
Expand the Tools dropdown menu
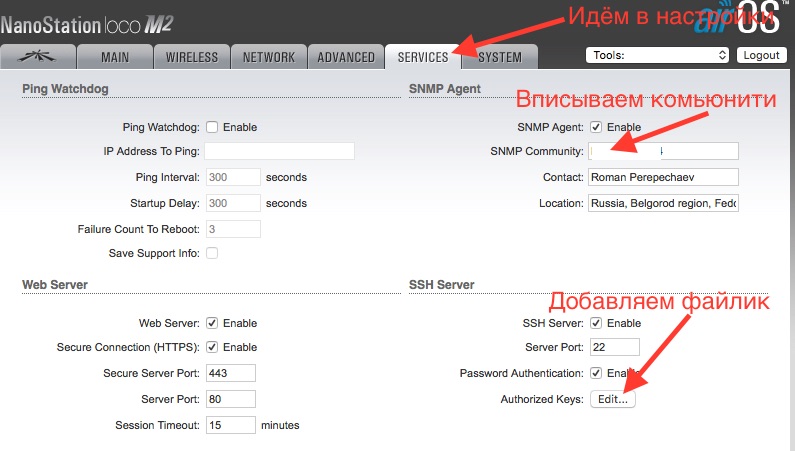[657, 56]
